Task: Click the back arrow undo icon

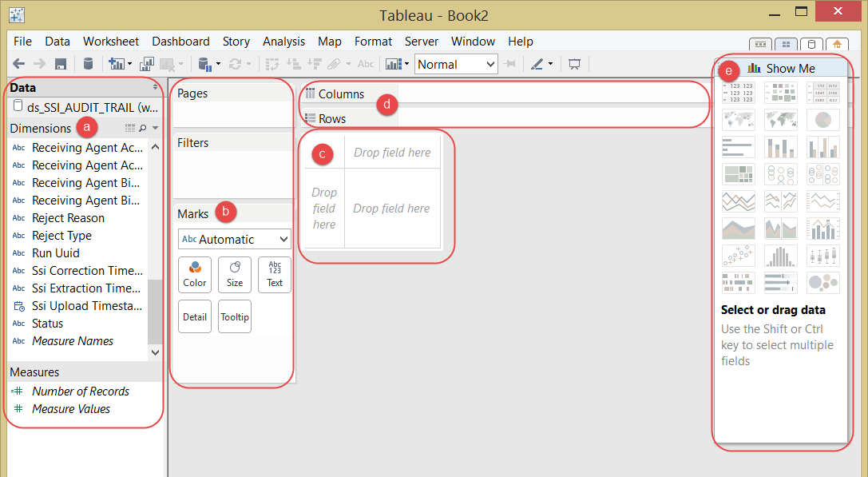Action: [x=18, y=64]
